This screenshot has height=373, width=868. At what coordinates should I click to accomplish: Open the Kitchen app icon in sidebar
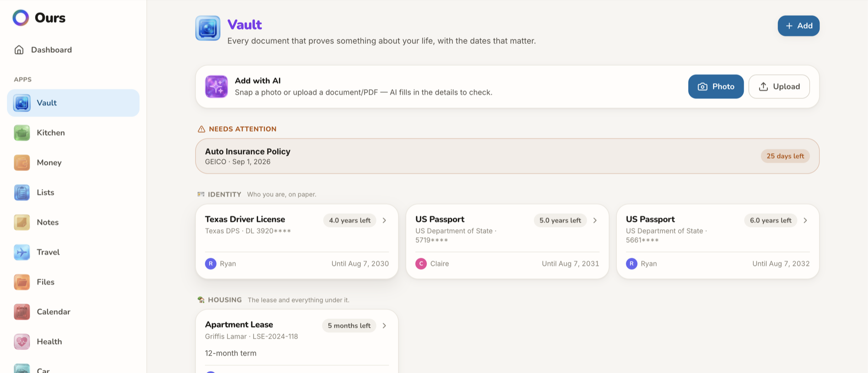click(21, 133)
